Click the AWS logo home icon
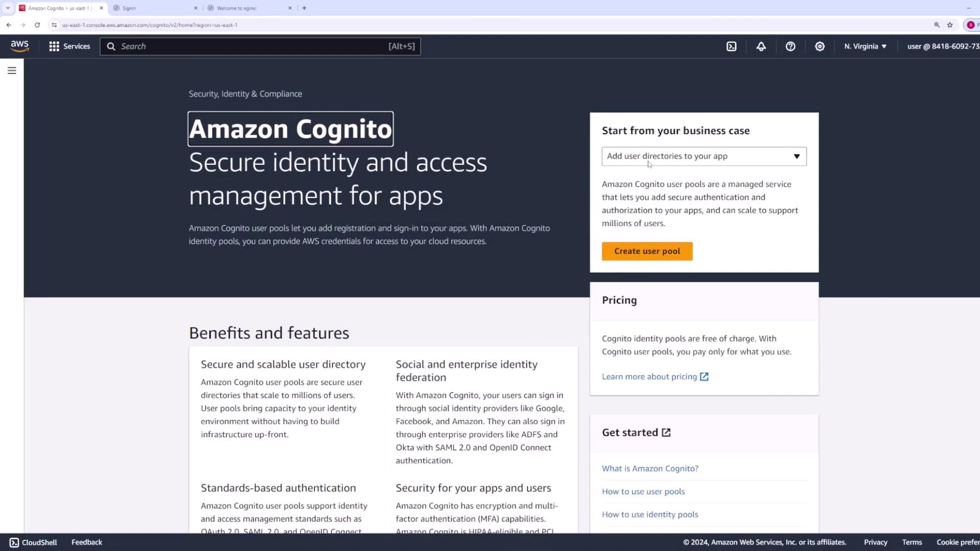The image size is (980, 551). point(19,46)
